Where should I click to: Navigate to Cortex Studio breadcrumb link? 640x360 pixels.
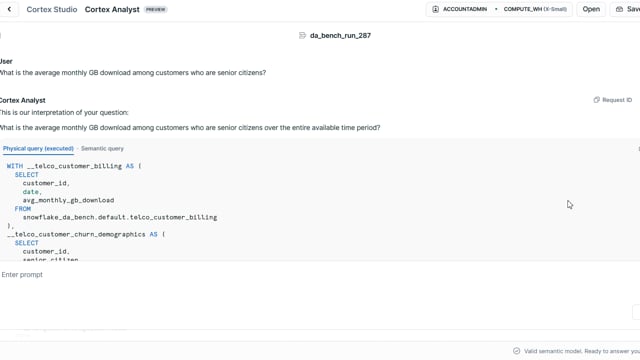click(52, 9)
